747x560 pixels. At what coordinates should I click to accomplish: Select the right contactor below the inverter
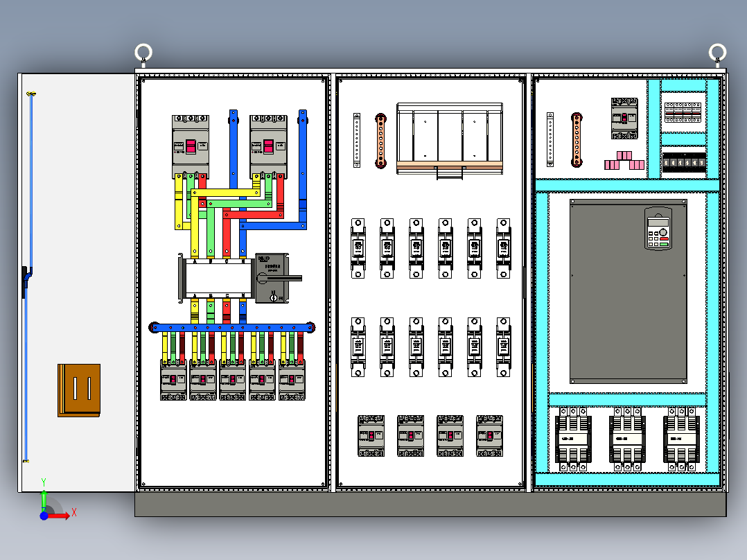pyautogui.click(x=682, y=439)
